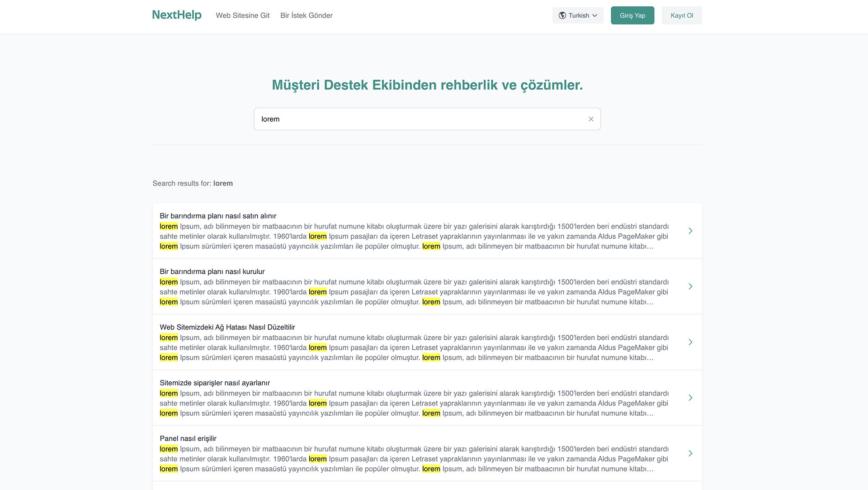
Task: Click the language dropdown chevron arrow
Action: click(594, 15)
